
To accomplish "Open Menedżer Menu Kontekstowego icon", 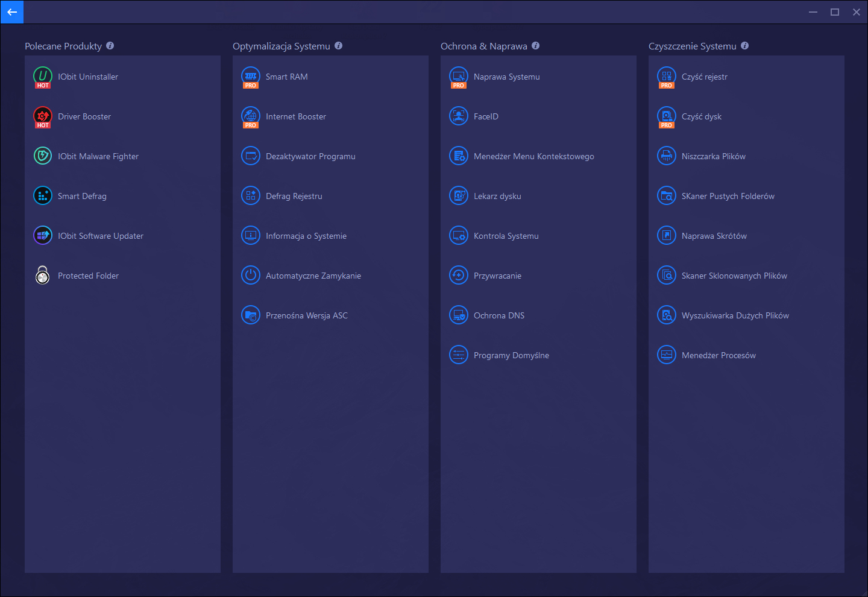I will [x=459, y=156].
